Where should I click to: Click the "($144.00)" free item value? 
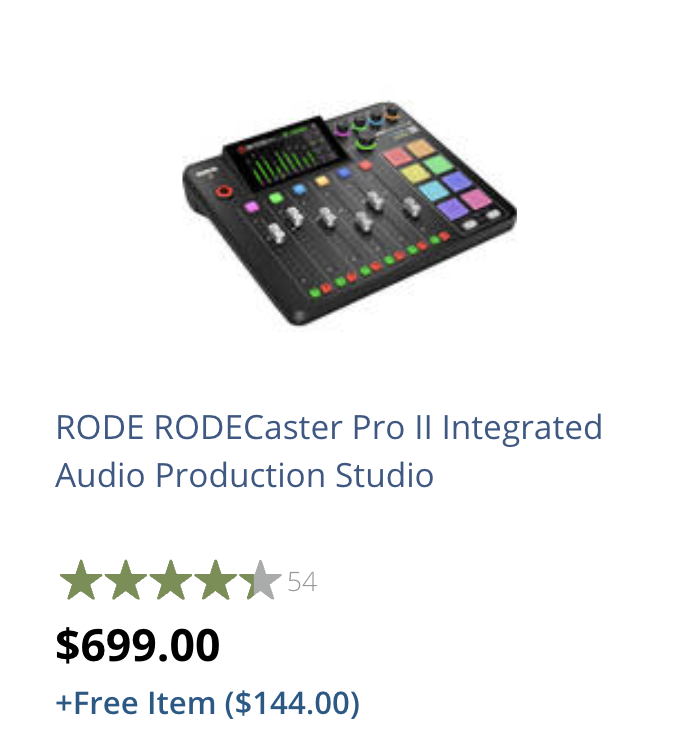[291, 703]
